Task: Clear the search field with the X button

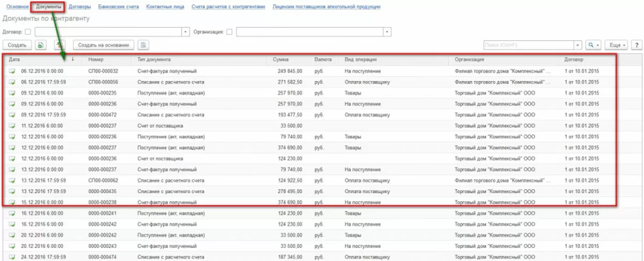Action: point(578,45)
